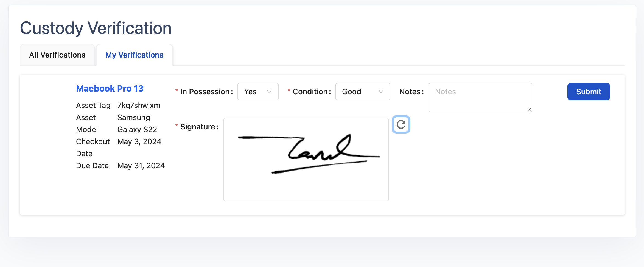This screenshot has width=644, height=267.
Task: Click the Notes field label
Action: [x=410, y=92]
